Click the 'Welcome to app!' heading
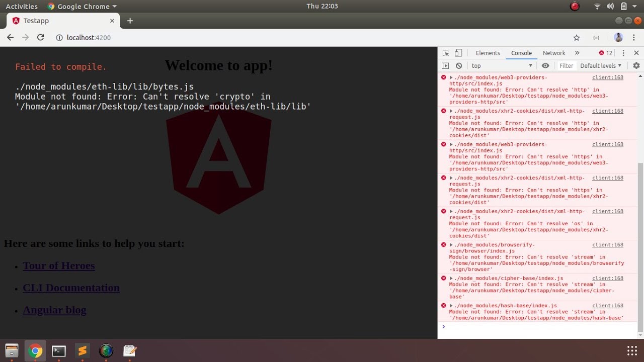The width and height of the screenshot is (644, 362). (x=218, y=65)
